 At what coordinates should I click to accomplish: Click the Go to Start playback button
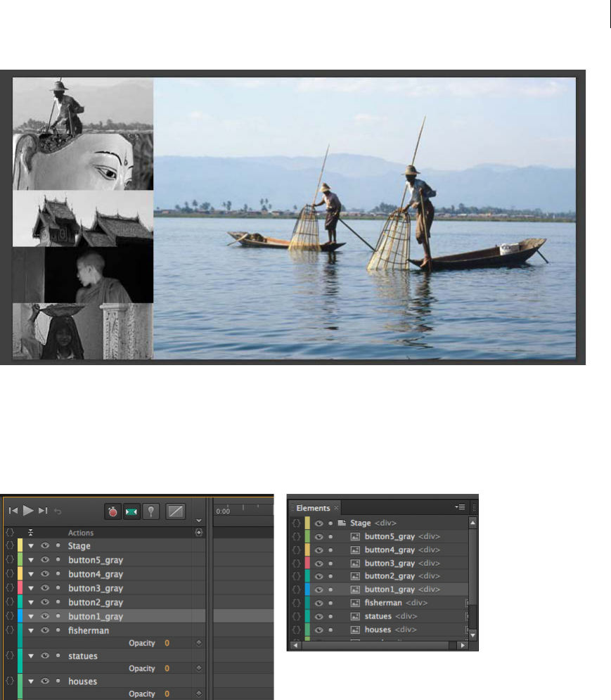click(x=13, y=510)
